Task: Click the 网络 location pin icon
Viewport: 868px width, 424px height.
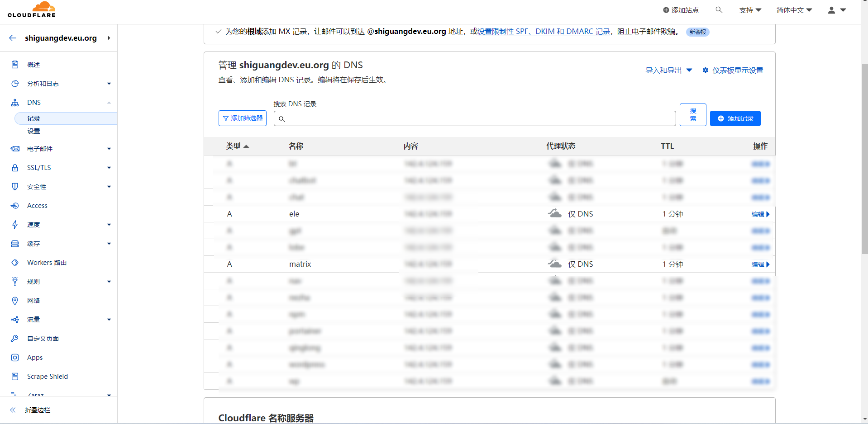Action: [x=15, y=301]
